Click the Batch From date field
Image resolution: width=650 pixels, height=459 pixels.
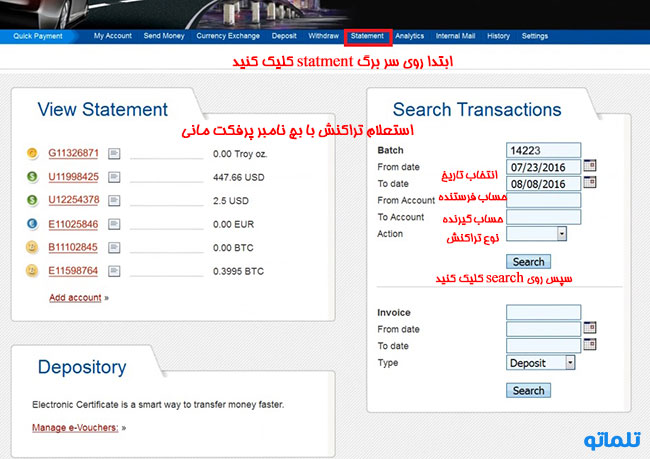tap(543, 167)
